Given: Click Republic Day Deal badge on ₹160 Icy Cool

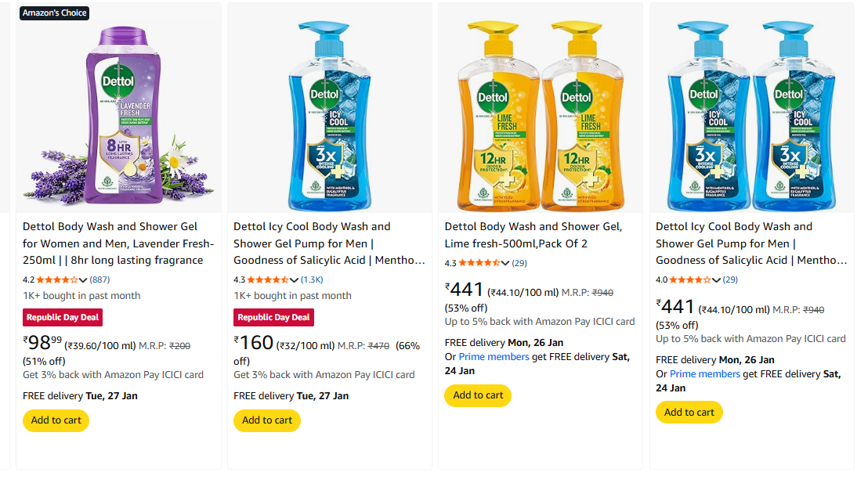Looking at the screenshot, I should (273, 317).
